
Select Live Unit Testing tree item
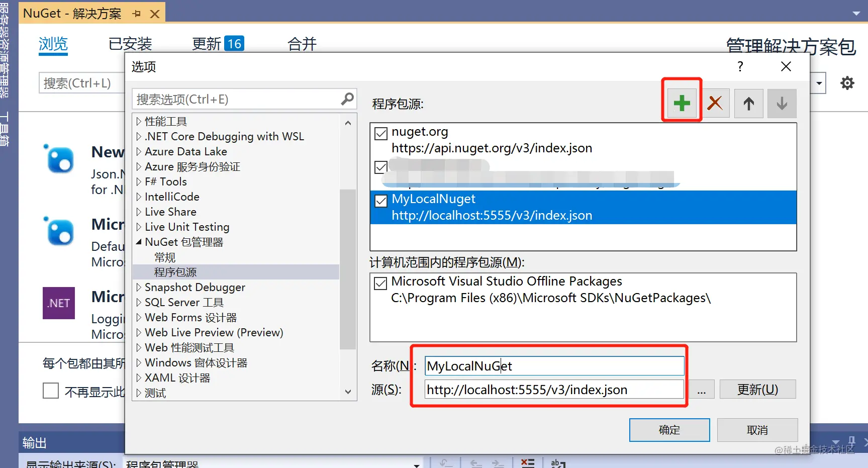pyautogui.click(x=187, y=227)
